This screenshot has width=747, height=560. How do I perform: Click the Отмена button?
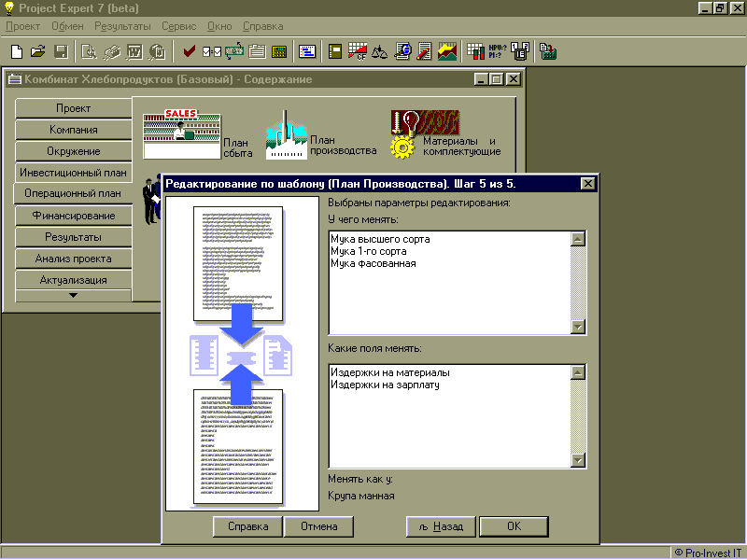pos(318,526)
